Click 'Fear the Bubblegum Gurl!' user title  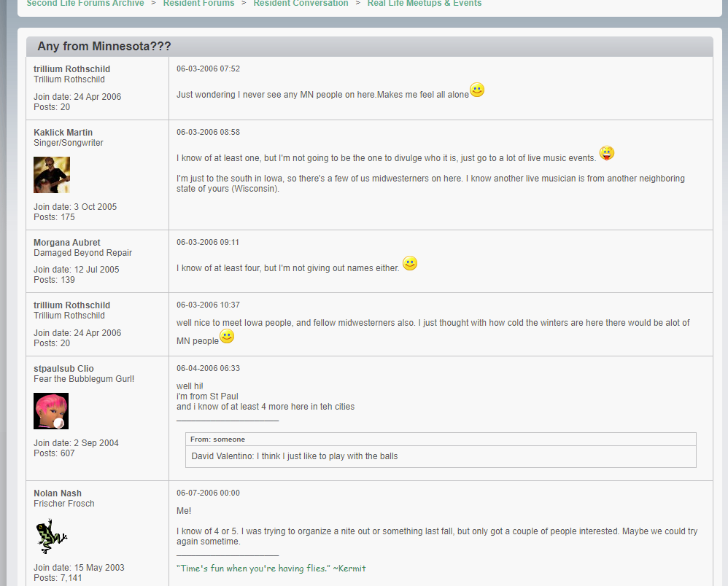click(84, 379)
